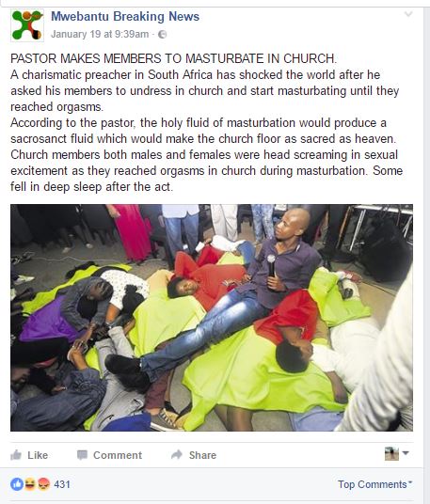
Task: Open Mwebantu Breaking News profile picture
Action: [27, 25]
